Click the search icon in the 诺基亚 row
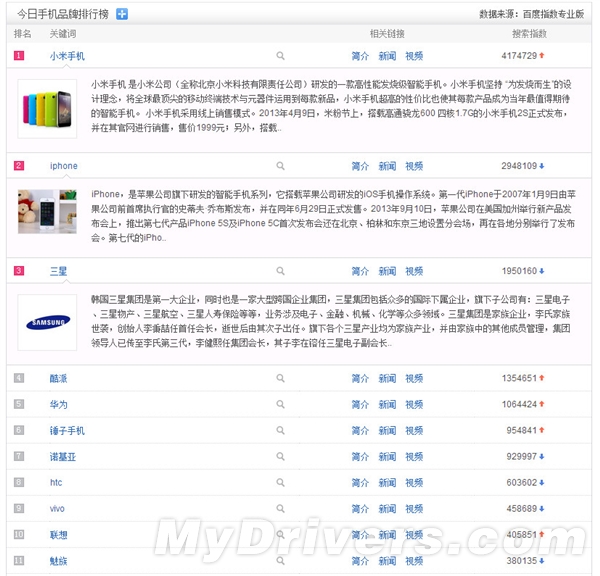The height and width of the screenshot is (576, 600). point(280,456)
